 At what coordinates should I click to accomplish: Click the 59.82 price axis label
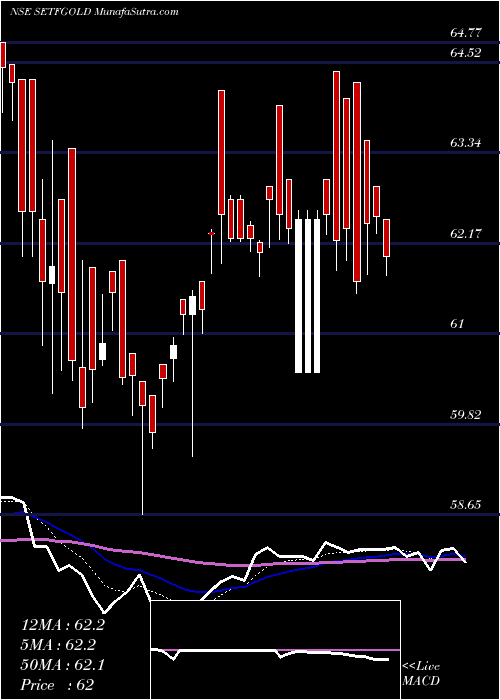coord(466,415)
